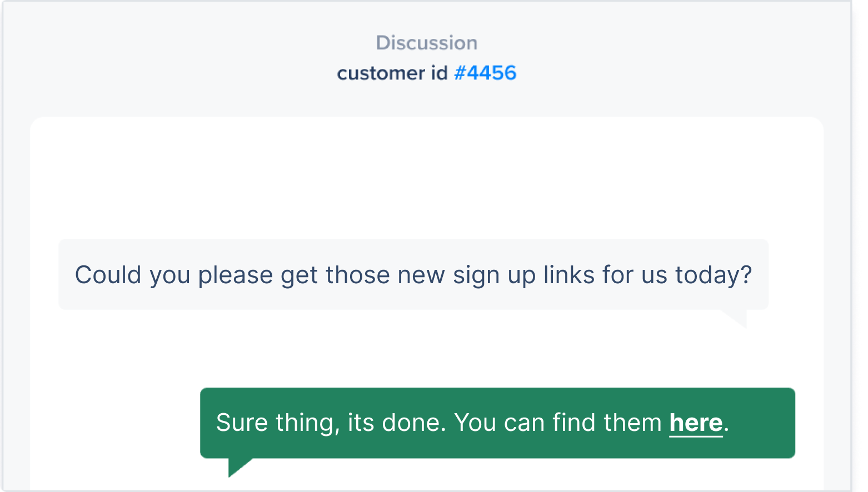Click the "customer id" label text
The image size is (868, 492).
click(x=392, y=73)
